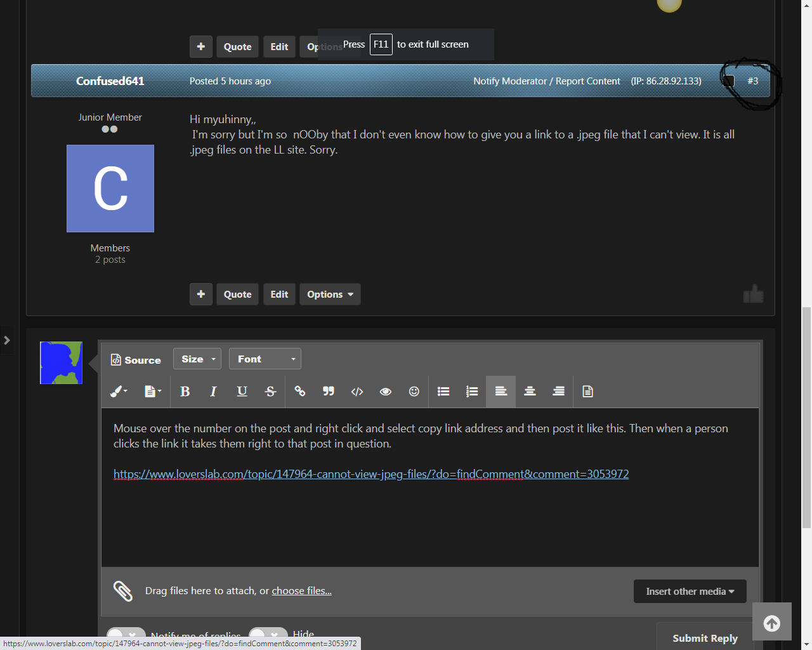
Task: Open the Size dropdown
Action: 197,359
